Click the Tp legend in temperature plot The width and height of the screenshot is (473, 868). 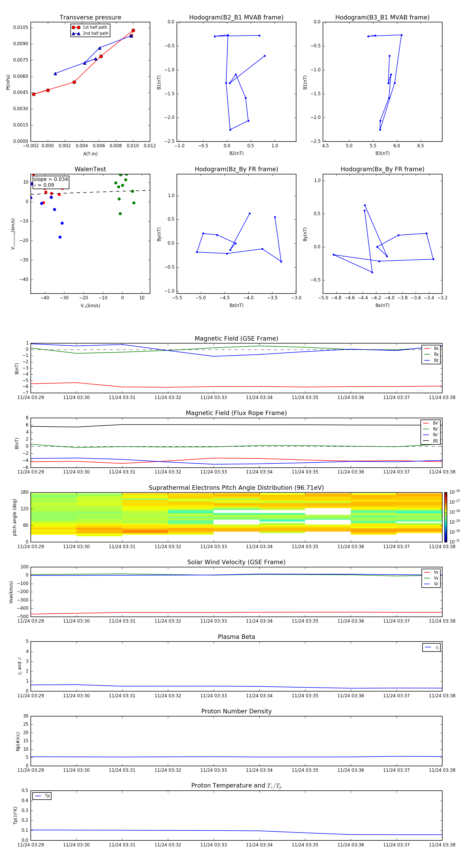pyautogui.click(x=42, y=796)
